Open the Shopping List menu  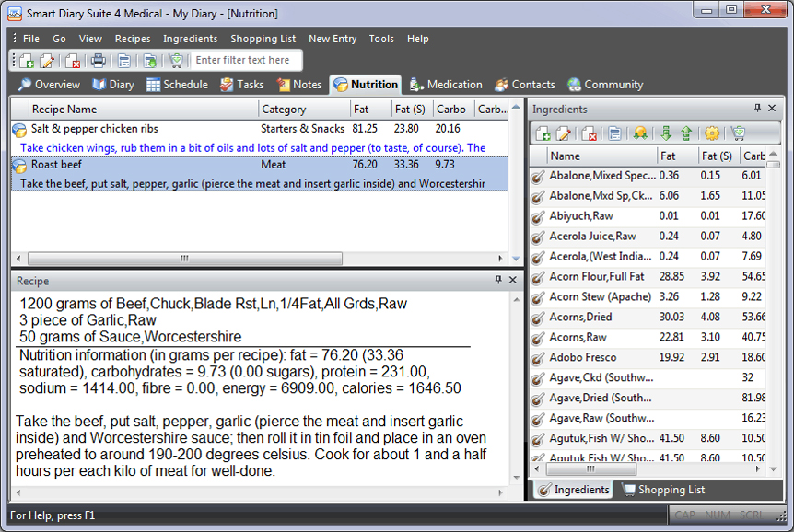(263, 39)
